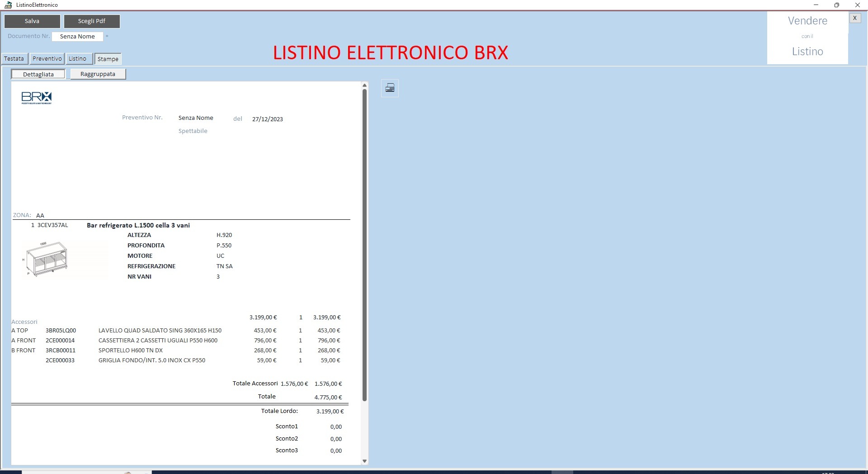868x474 pixels.
Task: Click the Documento Nr. field Senza Nome
Action: point(77,37)
